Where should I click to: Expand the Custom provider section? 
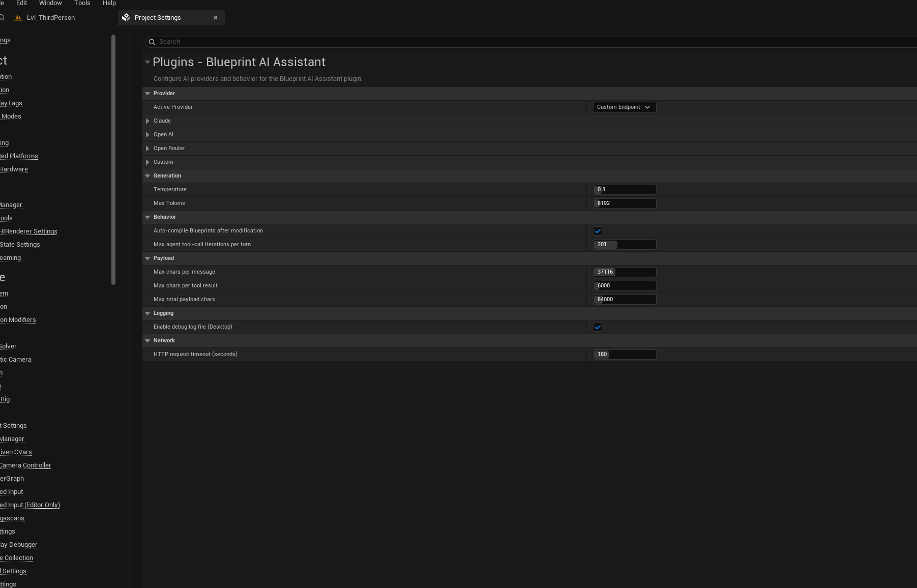pos(147,162)
